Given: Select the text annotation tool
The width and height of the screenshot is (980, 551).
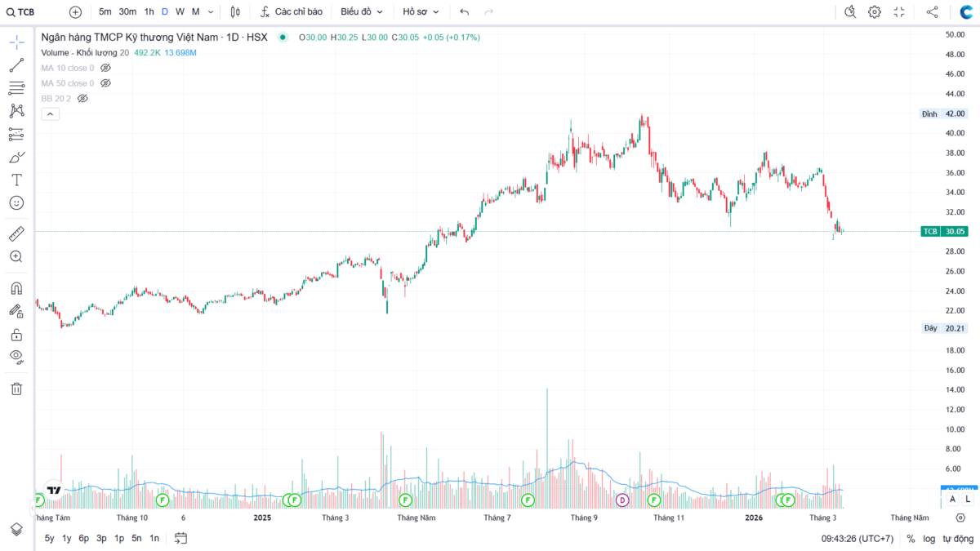Looking at the screenshot, I should tap(16, 180).
